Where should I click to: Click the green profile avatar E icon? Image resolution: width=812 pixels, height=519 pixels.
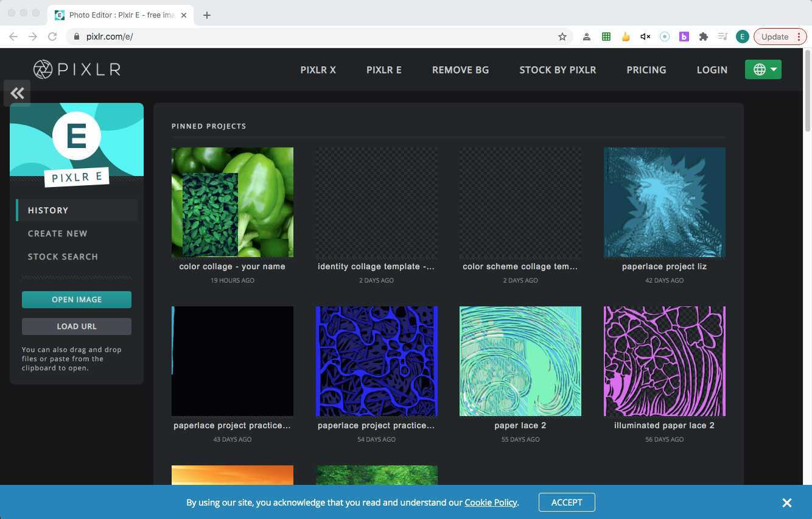pyautogui.click(x=742, y=37)
